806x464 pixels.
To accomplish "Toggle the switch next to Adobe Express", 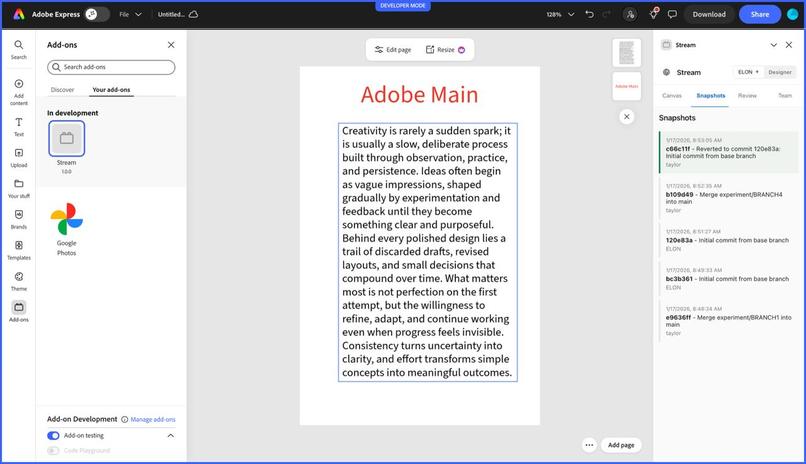I will pyautogui.click(x=97, y=14).
